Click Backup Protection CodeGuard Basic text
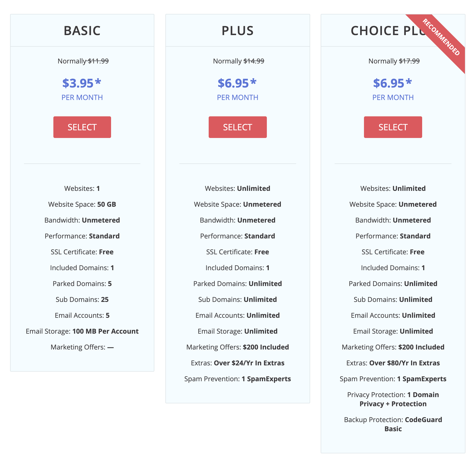 393,424
